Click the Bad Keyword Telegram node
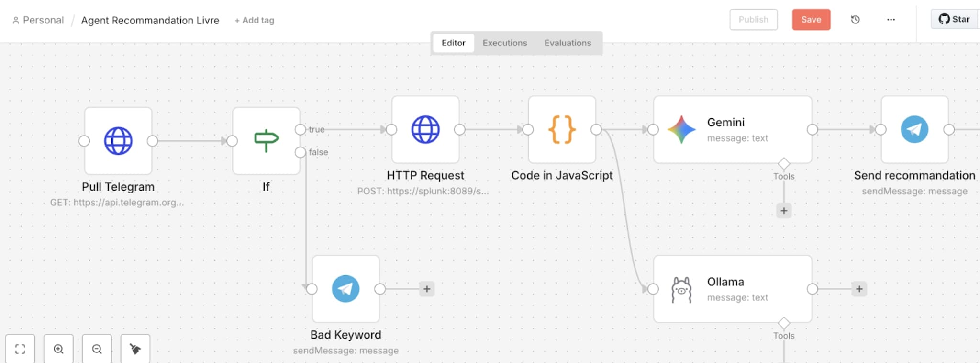 pos(345,289)
